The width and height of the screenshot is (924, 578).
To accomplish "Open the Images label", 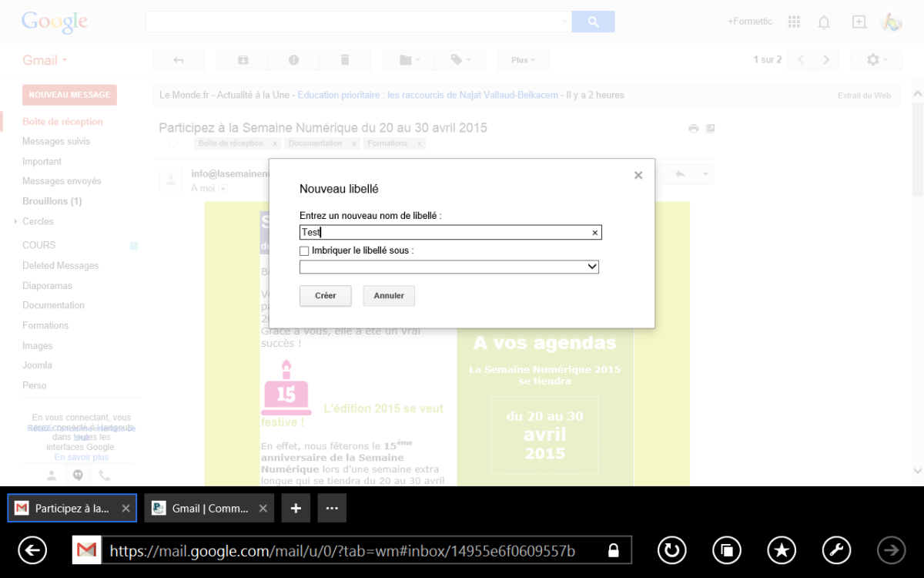I will (38, 346).
